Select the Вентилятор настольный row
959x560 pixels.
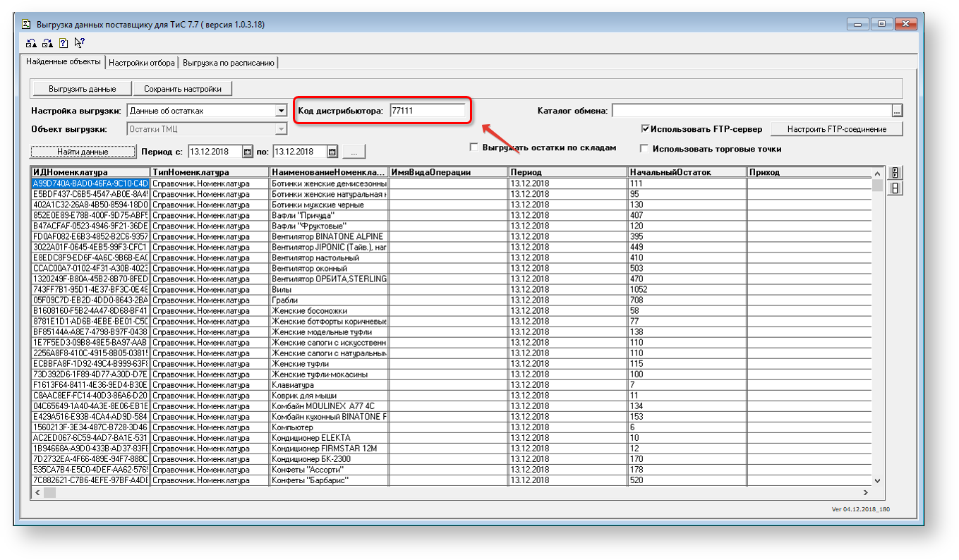pos(452,257)
